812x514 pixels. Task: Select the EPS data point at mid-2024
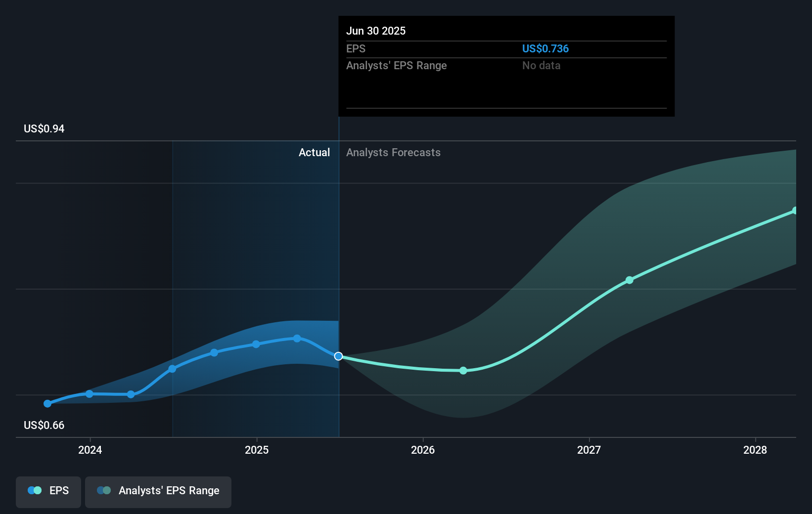[172, 369]
